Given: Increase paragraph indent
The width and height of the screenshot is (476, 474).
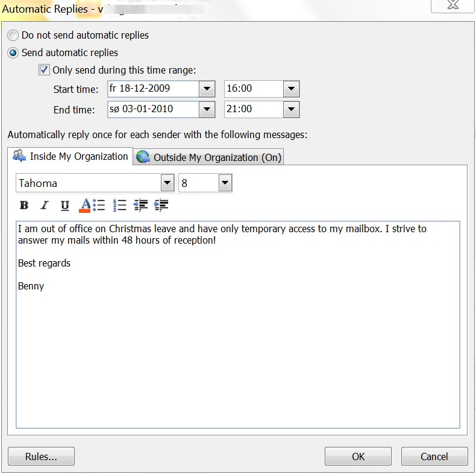Looking at the screenshot, I should (161, 206).
